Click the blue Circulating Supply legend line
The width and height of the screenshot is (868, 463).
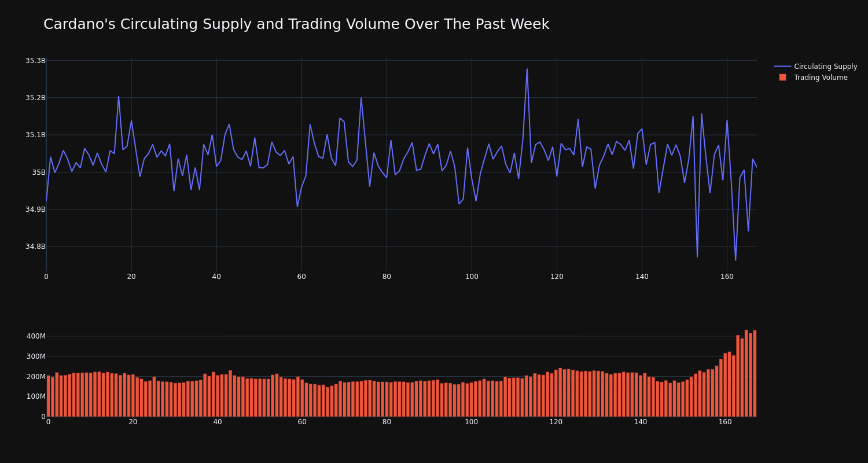(x=782, y=67)
